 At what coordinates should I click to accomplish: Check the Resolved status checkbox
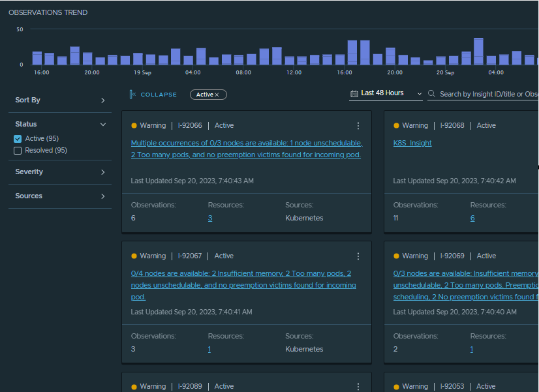[x=18, y=151]
